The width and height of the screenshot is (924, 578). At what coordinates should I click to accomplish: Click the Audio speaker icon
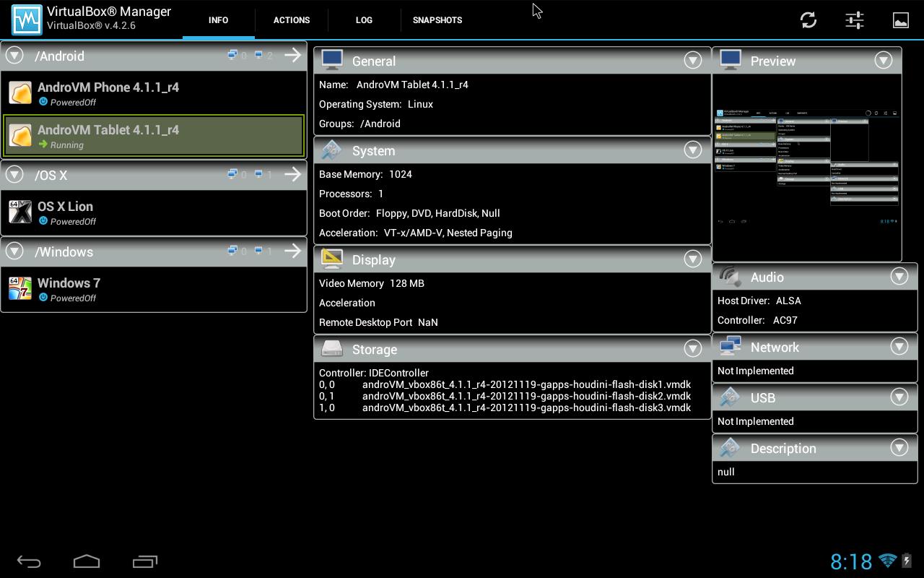coord(728,276)
